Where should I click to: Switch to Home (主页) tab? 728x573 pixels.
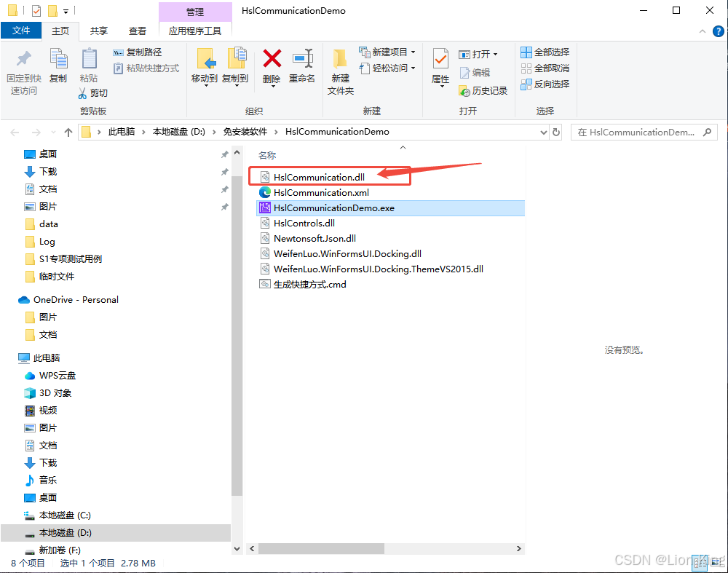60,31
